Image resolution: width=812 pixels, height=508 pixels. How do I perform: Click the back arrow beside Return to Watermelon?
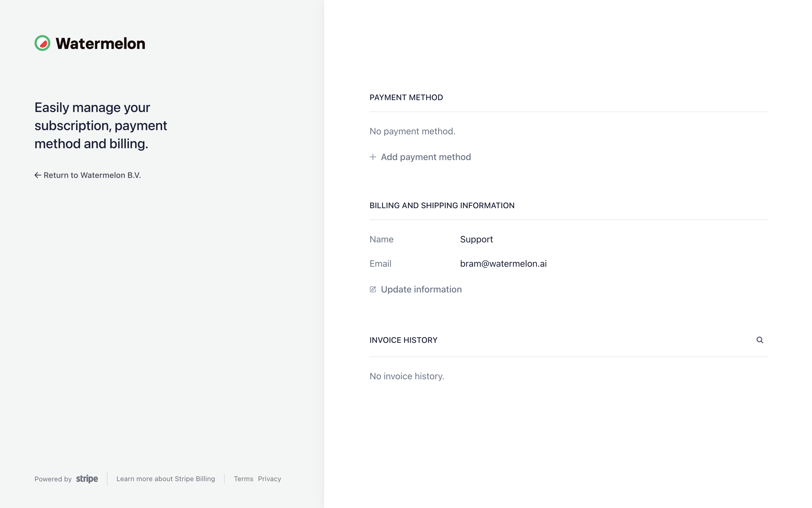38,175
